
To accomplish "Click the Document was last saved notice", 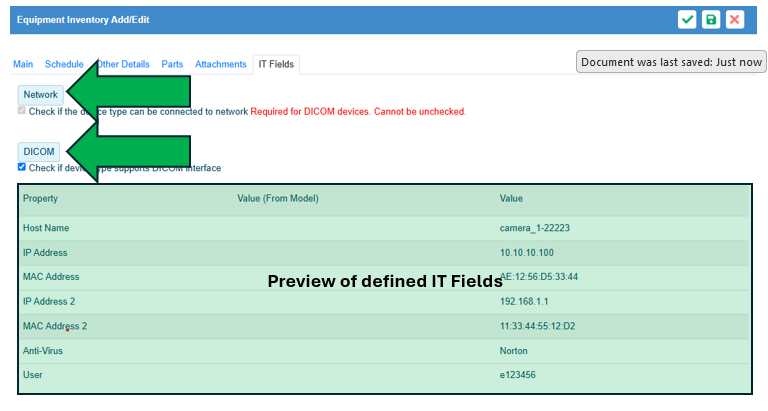I will tap(672, 62).
